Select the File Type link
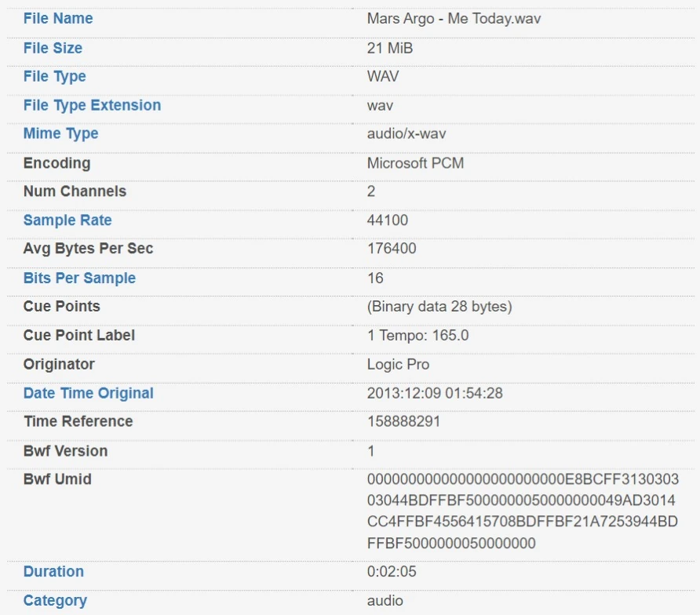Image resolution: width=700 pixels, height=615 pixels. [54, 76]
